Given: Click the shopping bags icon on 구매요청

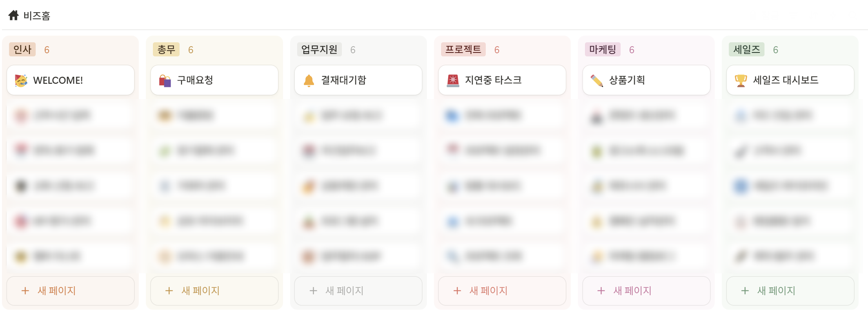Looking at the screenshot, I should click(165, 80).
